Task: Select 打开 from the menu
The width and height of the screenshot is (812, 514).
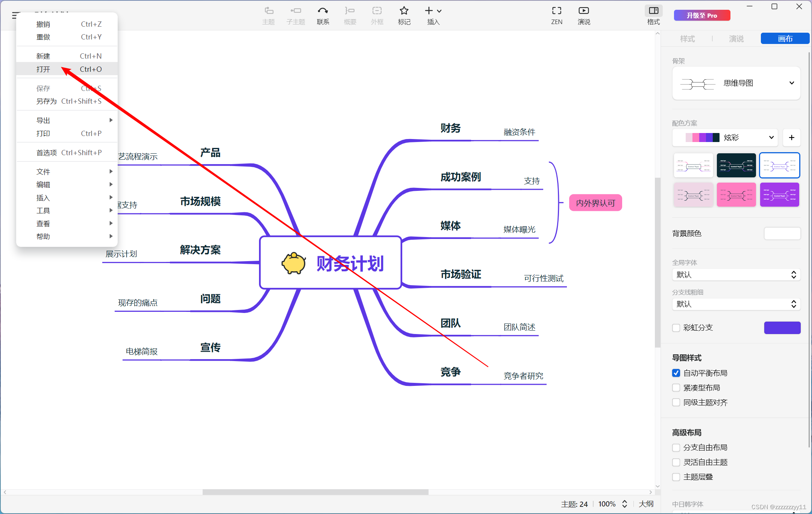Action: pyautogui.click(x=43, y=69)
